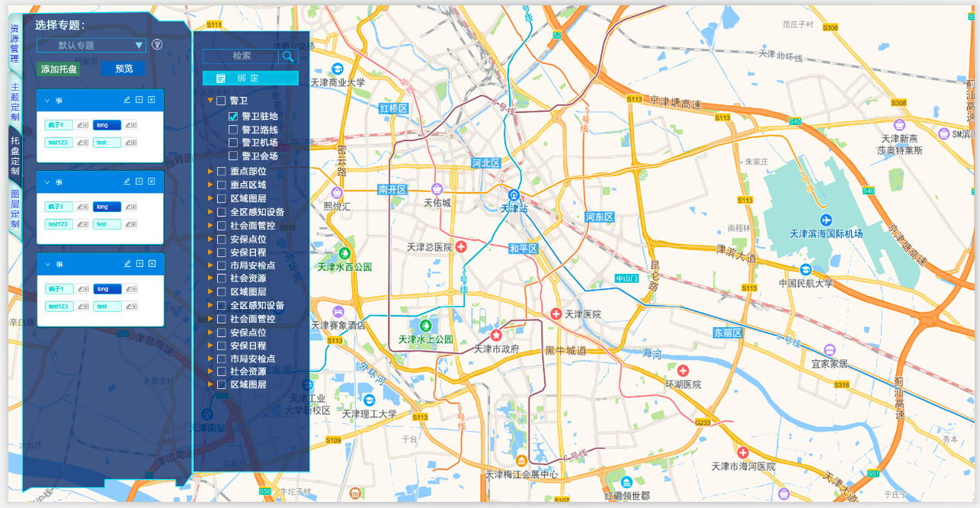Switch to the 资源管理 side tab
980x508 pixels.
pyautogui.click(x=14, y=43)
